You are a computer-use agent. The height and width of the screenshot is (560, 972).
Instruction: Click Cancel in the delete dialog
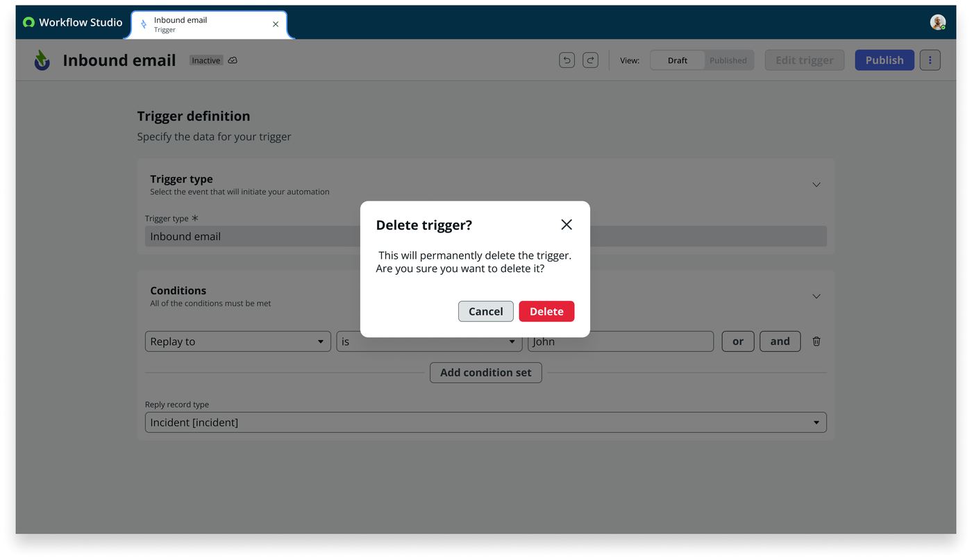pos(486,312)
